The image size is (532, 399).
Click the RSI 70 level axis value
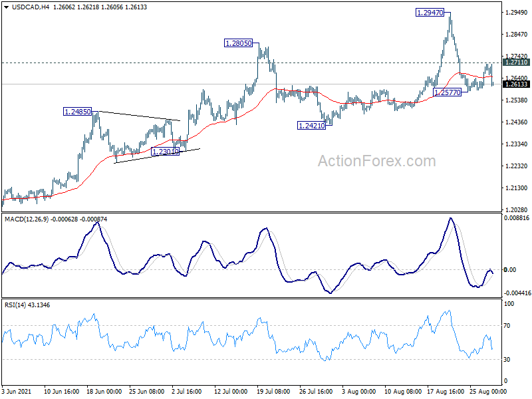pos(507,326)
